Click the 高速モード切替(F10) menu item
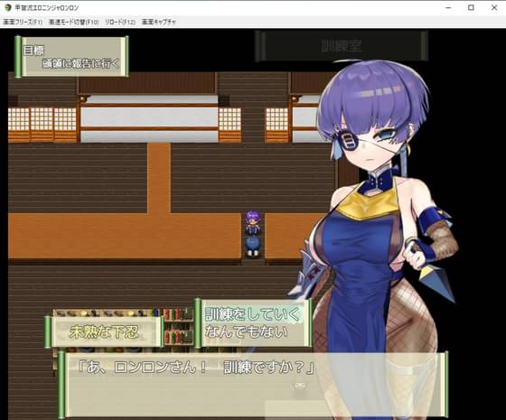The width and height of the screenshot is (506, 420). [73, 22]
